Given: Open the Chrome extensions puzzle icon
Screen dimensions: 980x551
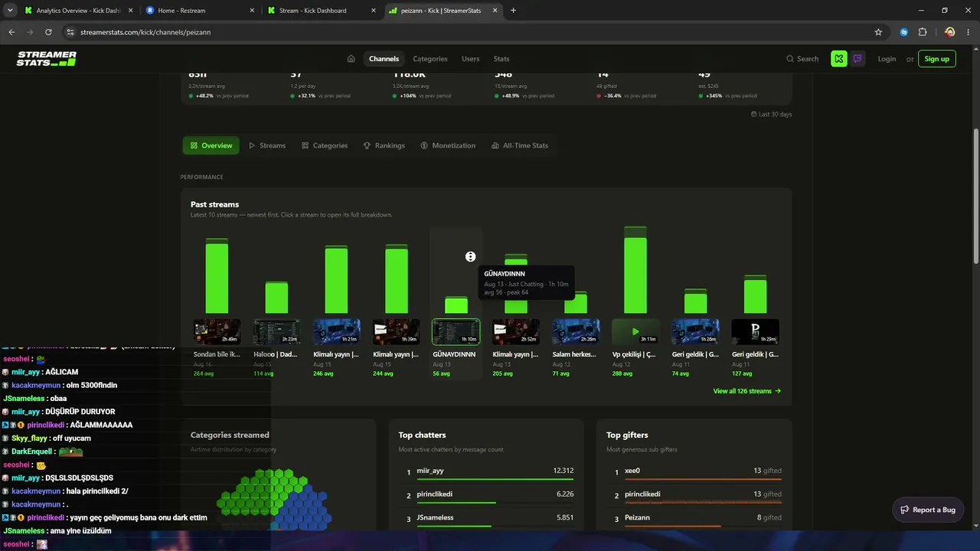Looking at the screenshot, I should click(x=923, y=32).
